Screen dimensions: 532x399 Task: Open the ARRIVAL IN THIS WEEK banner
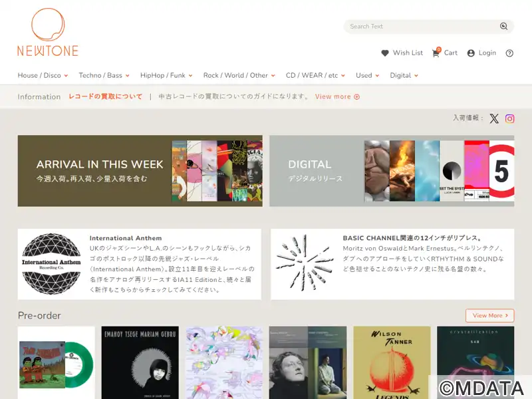(x=140, y=171)
